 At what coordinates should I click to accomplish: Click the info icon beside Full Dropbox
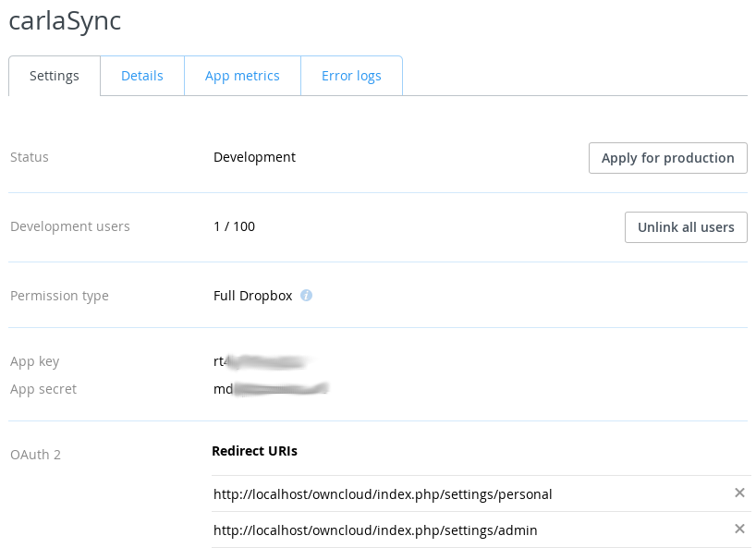[x=306, y=295]
